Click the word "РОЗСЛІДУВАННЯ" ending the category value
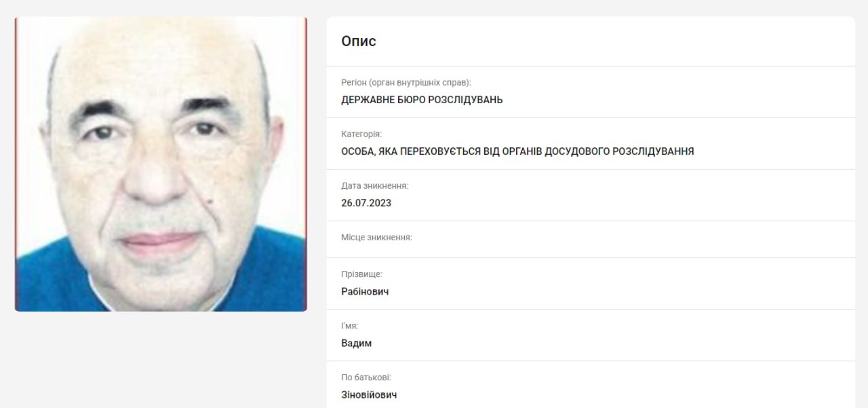 (x=653, y=151)
